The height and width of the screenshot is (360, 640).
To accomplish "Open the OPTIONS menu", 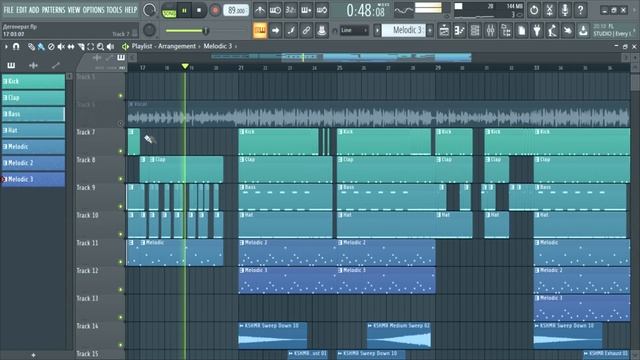I will [93, 10].
